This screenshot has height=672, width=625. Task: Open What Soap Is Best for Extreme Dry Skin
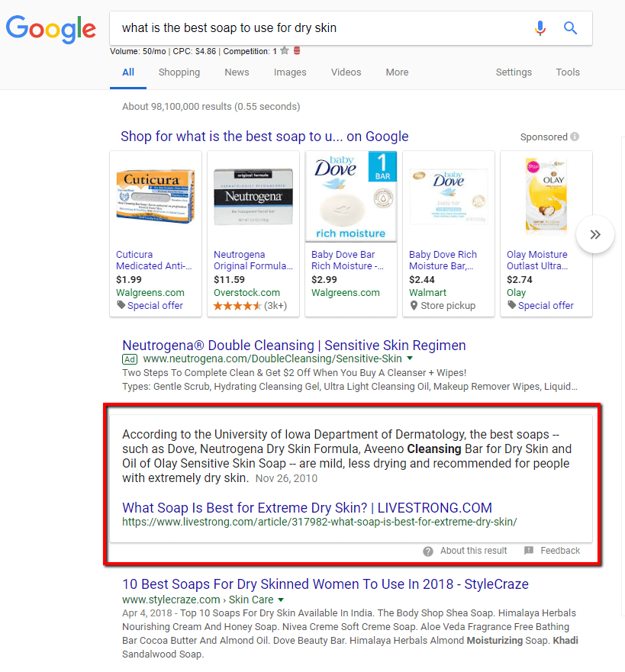coord(307,507)
